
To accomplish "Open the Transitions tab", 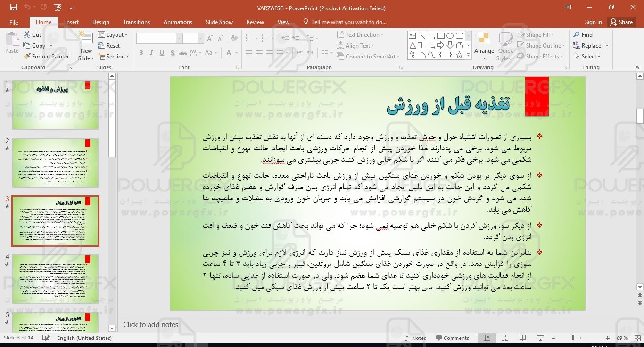I will pyautogui.click(x=136, y=22).
